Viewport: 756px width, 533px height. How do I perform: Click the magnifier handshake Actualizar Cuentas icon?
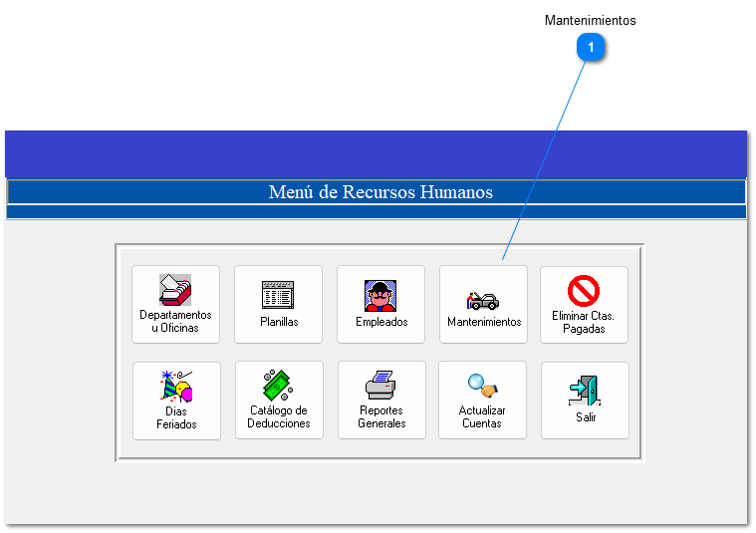pos(482,386)
